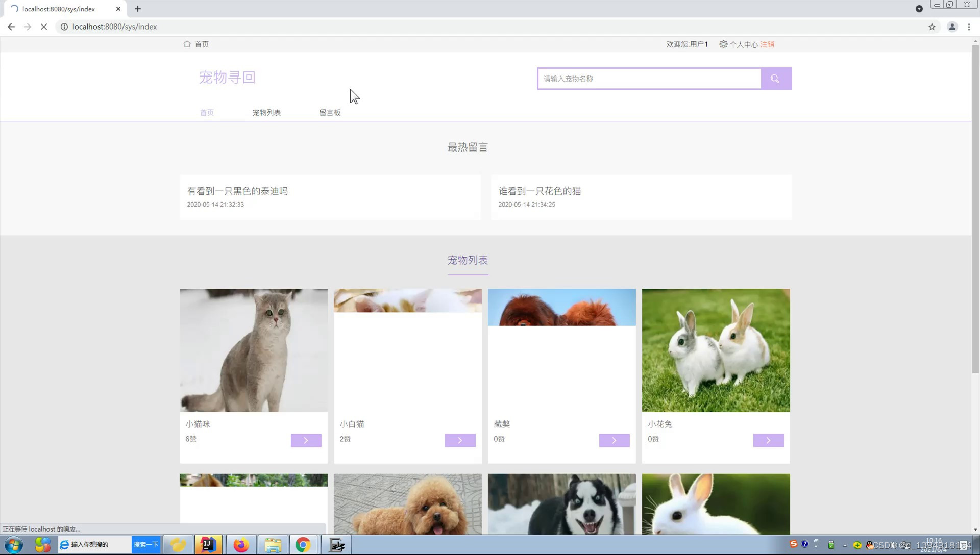This screenshot has height=555, width=980.
Task: Open the yellow taskbar application icon
Action: point(178,545)
